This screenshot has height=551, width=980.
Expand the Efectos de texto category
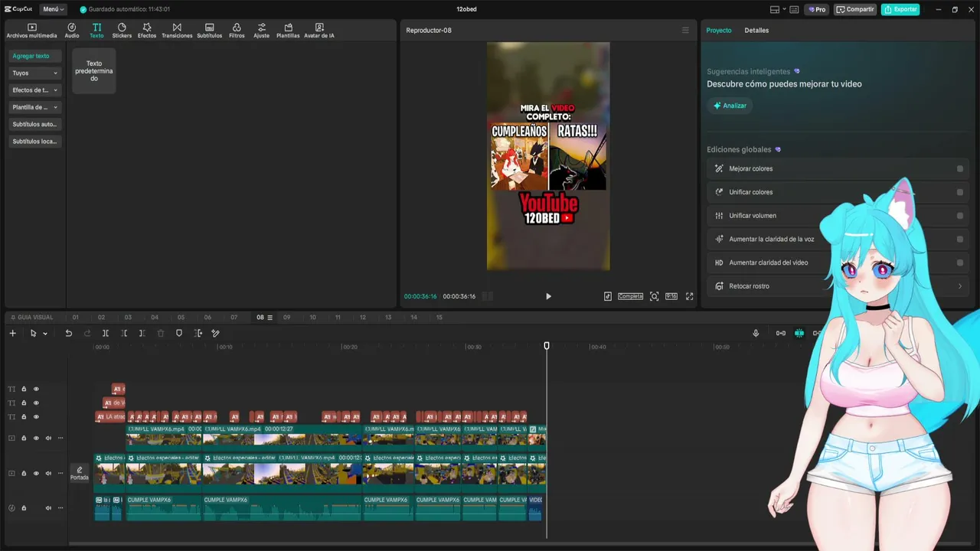[x=34, y=90]
